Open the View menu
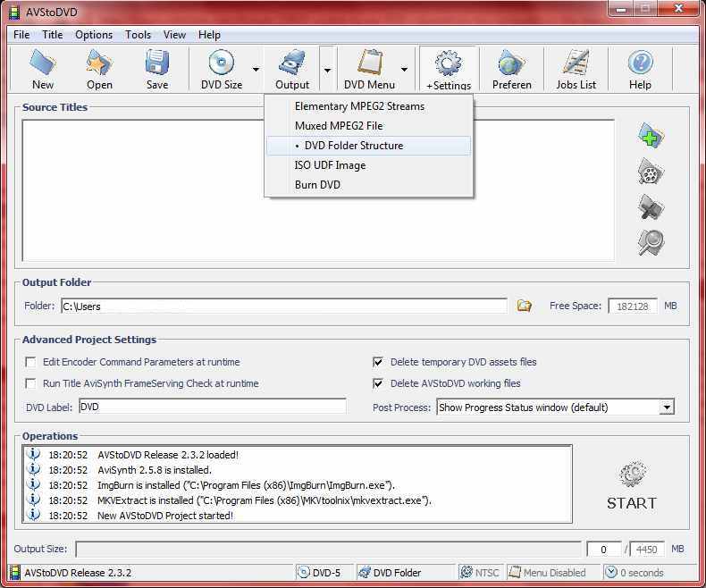The height and width of the screenshot is (588, 706). pyautogui.click(x=174, y=35)
